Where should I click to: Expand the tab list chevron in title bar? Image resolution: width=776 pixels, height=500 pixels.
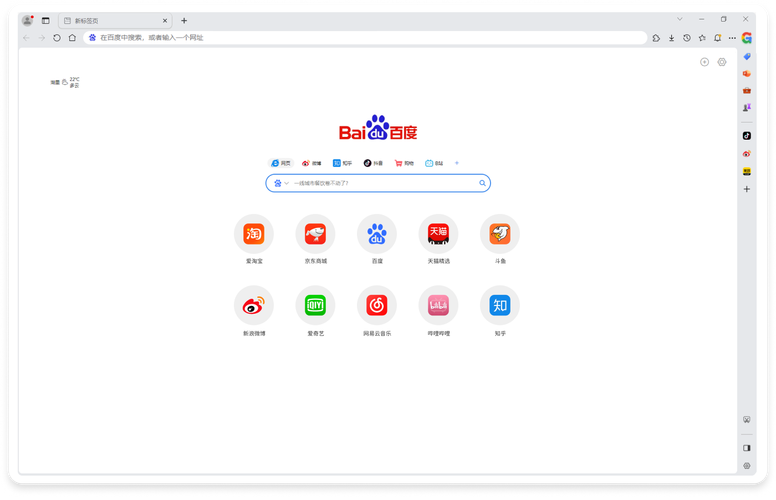coord(680,19)
